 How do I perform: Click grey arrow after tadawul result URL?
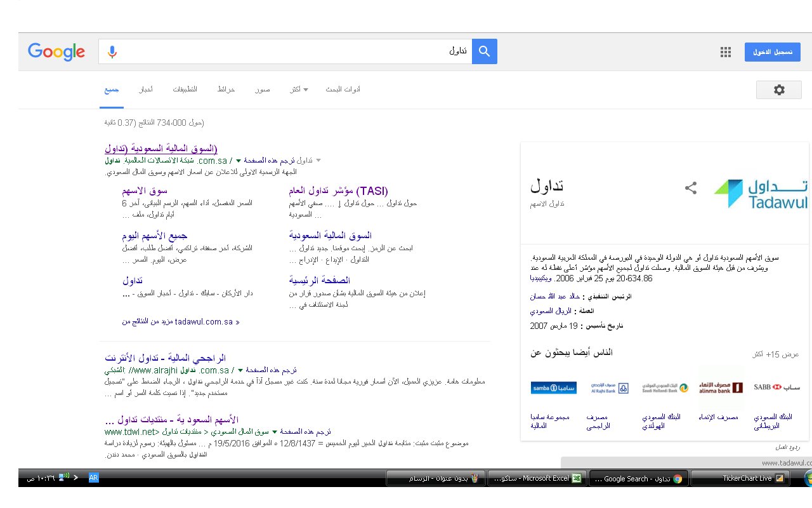pyautogui.click(x=318, y=161)
